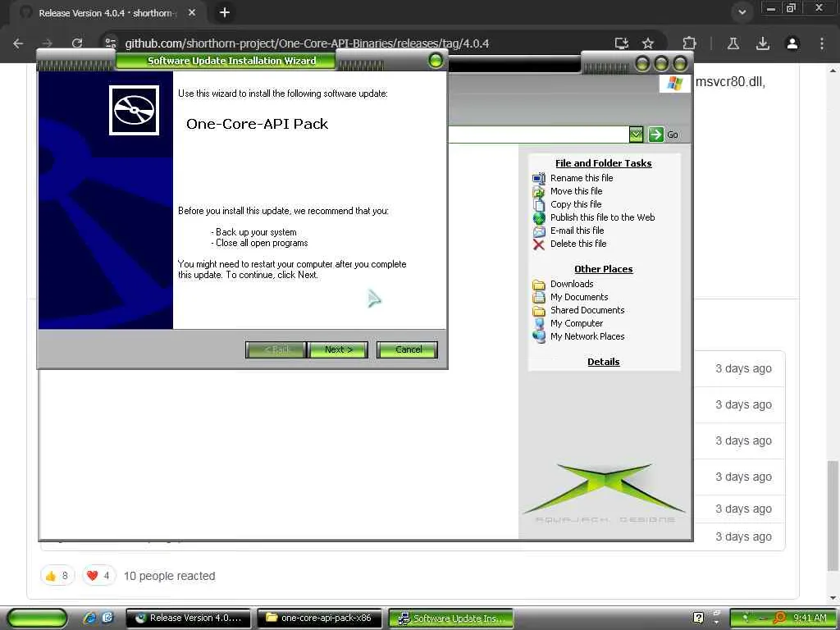Go back in the Chrome browser
This screenshot has width=840, height=630.
[18, 43]
